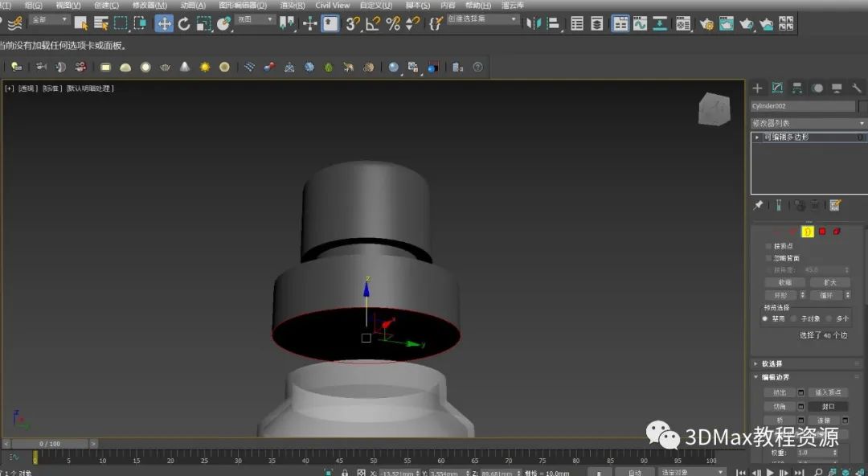Click the 扩大 selection button
Viewport: 868px width, 476px height.
point(829,282)
